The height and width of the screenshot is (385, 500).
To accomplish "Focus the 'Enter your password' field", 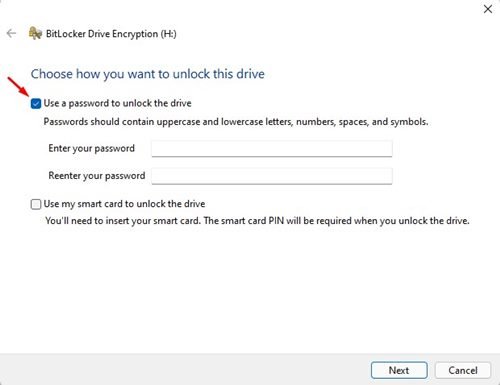I will 272,148.
